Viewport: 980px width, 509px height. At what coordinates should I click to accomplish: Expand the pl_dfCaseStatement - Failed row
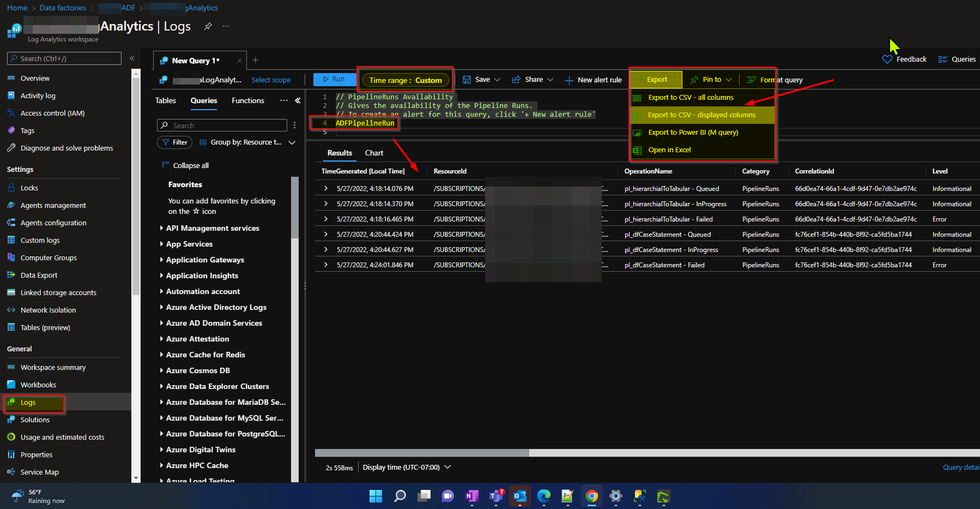326,265
